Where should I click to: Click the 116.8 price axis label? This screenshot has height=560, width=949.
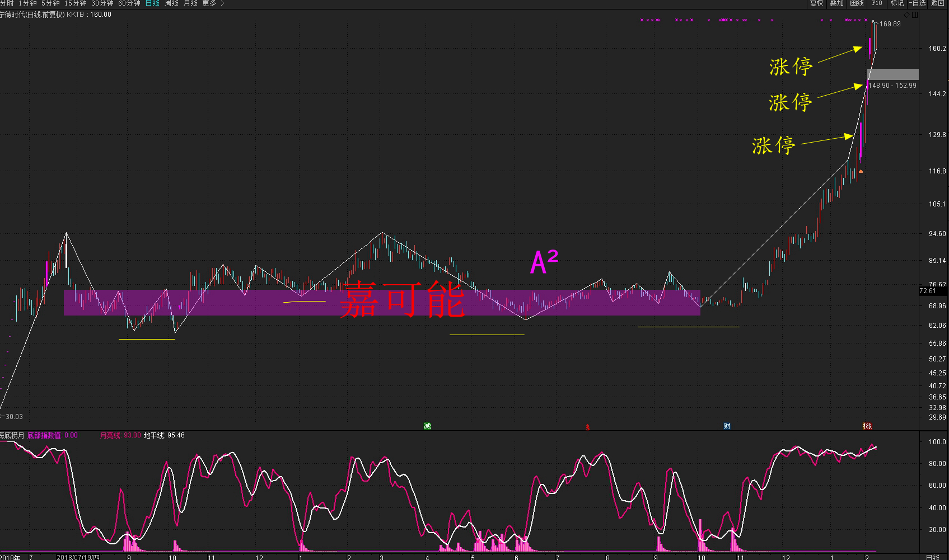(x=937, y=171)
